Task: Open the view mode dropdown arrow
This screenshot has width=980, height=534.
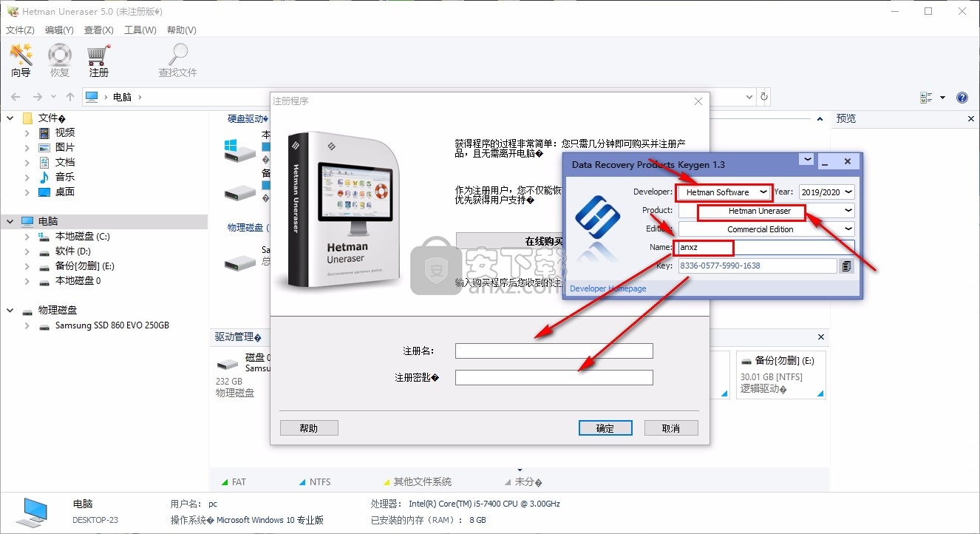Action: point(942,98)
